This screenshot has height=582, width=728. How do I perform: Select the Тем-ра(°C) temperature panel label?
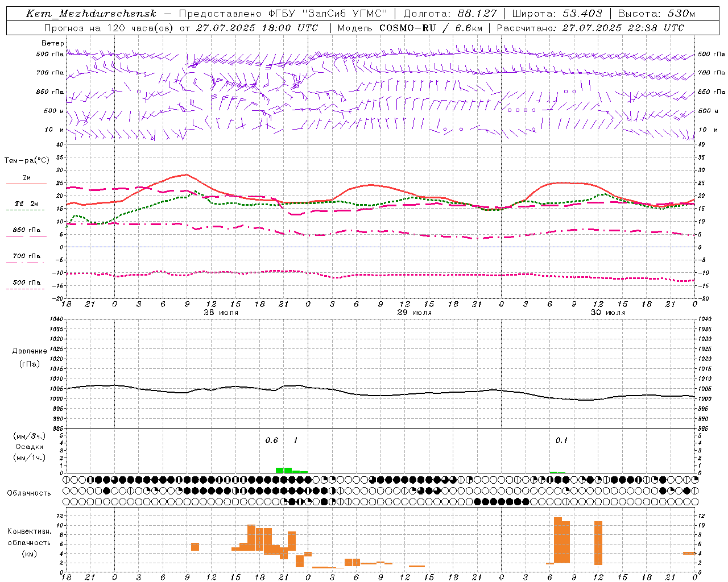(27, 161)
